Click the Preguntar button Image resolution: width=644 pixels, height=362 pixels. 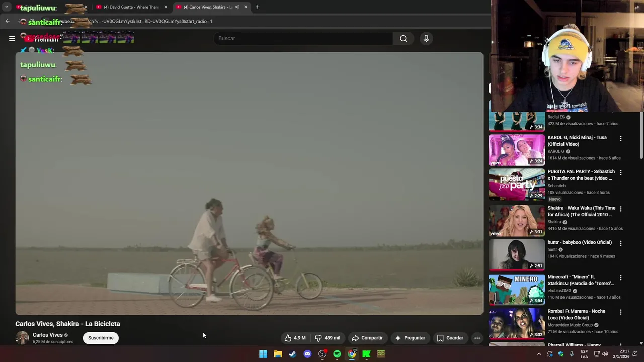point(410,338)
